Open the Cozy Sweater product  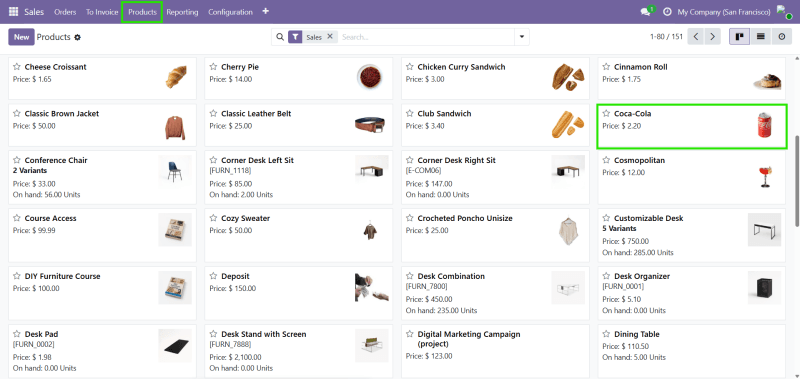[245, 218]
